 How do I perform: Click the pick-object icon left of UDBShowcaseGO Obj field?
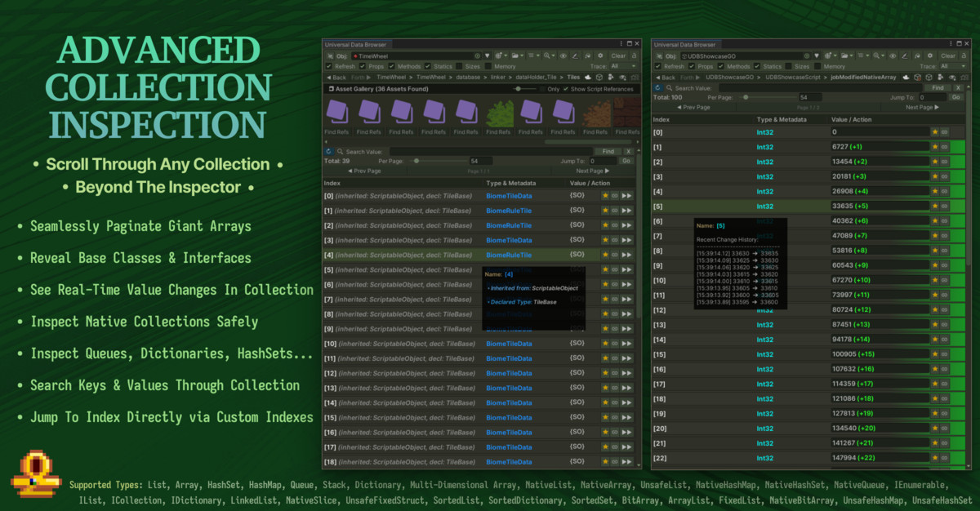tap(660, 56)
